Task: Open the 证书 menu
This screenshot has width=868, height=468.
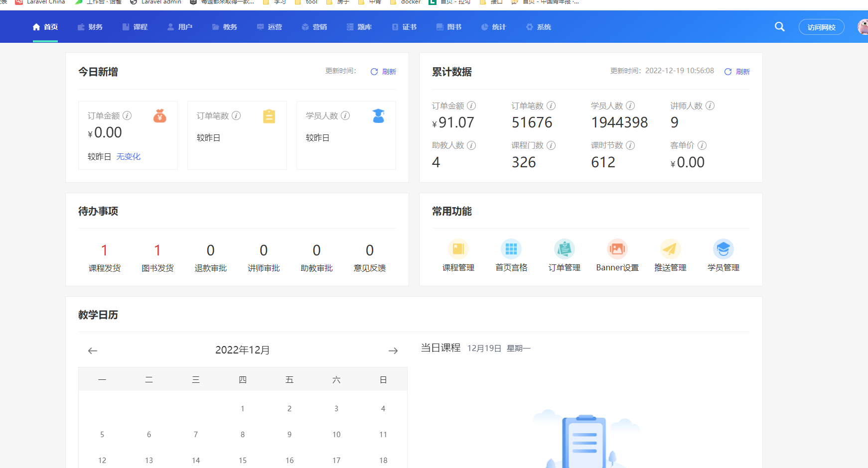Action: coord(404,27)
